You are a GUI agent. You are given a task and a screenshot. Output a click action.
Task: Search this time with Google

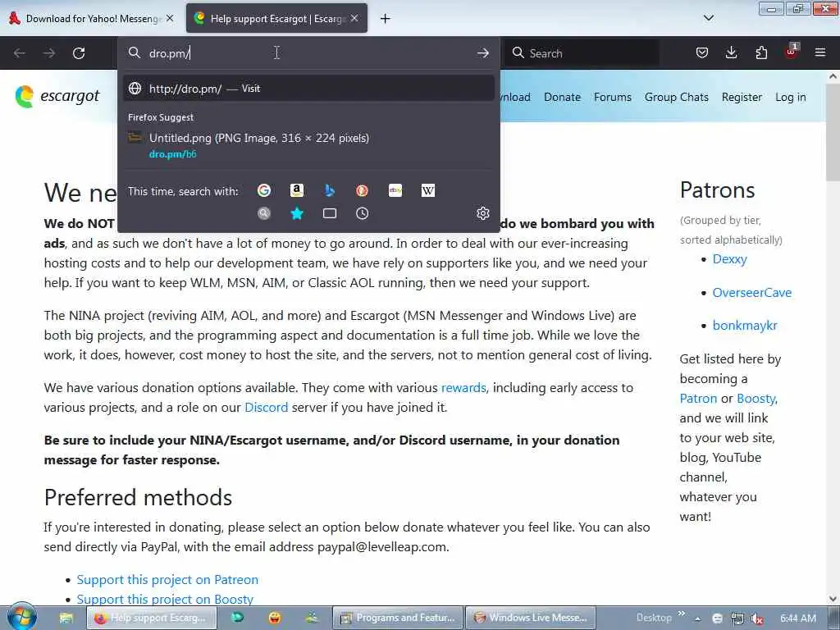click(264, 190)
